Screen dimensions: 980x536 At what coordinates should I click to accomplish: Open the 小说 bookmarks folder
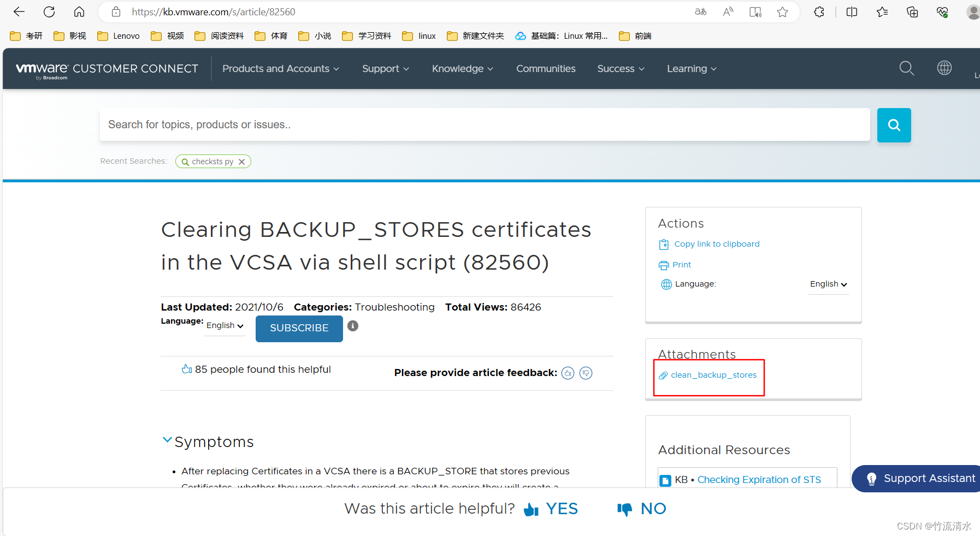pyautogui.click(x=315, y=36)
